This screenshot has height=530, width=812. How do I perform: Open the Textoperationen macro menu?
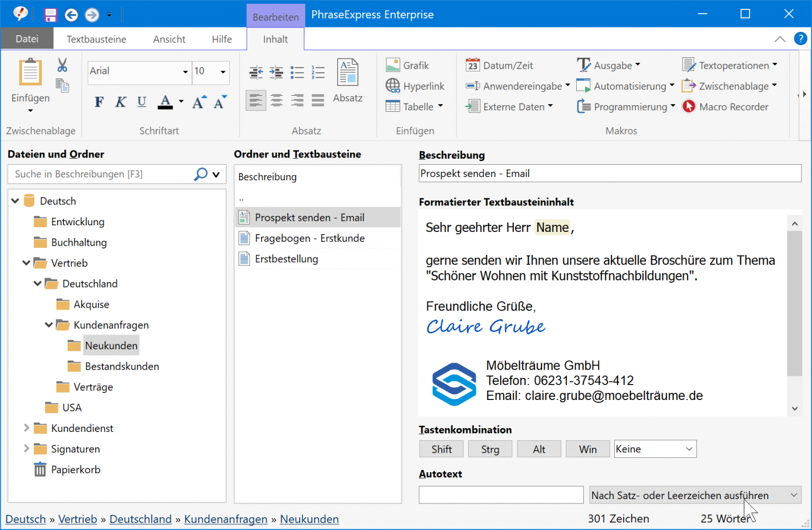click(730, 66)
